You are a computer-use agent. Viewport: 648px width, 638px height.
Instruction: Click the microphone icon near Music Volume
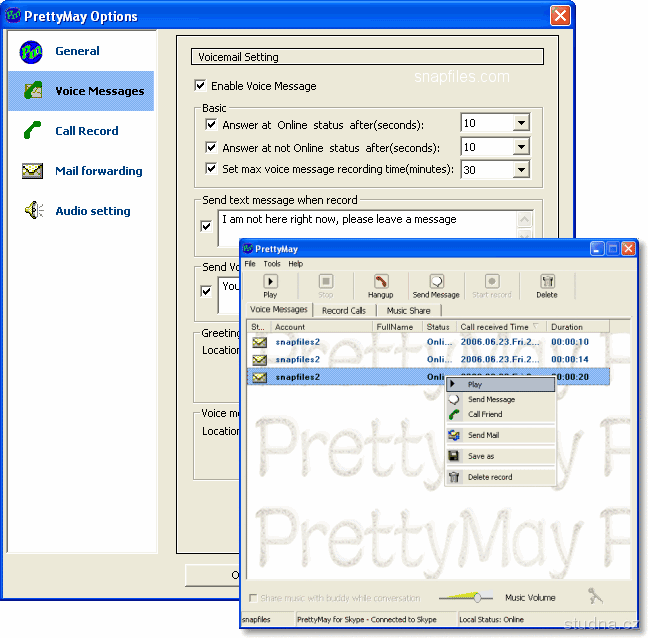point(595,596)
